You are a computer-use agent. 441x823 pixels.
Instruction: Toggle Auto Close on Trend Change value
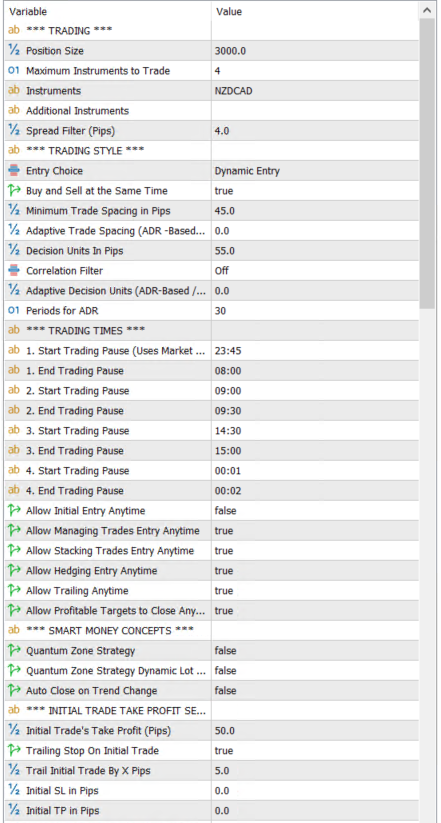click(x=315, y=691)
